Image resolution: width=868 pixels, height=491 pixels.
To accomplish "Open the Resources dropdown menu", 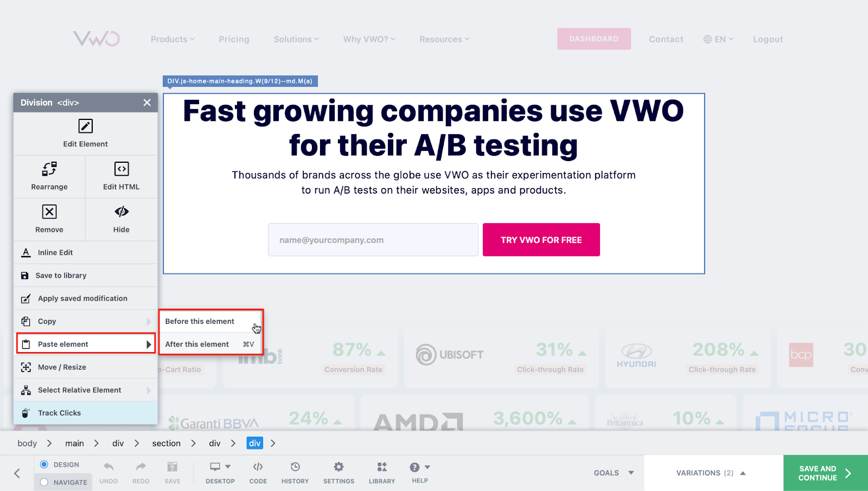I will (x=444, y=39).
